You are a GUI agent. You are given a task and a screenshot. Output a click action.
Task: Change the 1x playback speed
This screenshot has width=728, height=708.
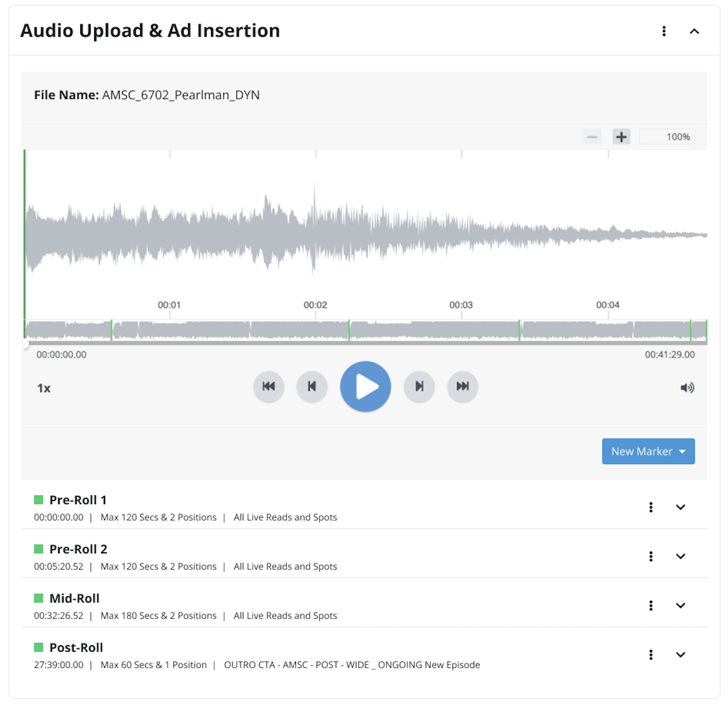point(44,388)
